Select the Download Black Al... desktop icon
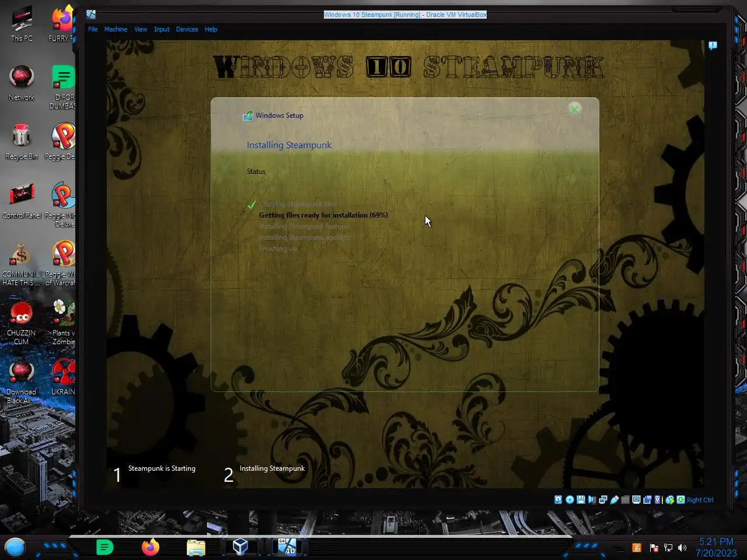The height and width of the screenshot is (560, 747). pos(22,382)
